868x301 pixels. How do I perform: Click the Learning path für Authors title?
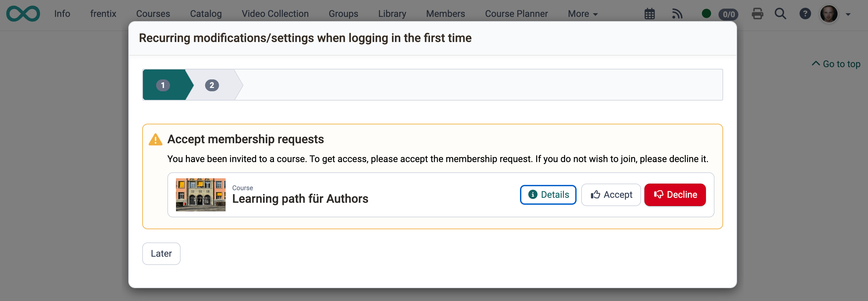(300, 199)
